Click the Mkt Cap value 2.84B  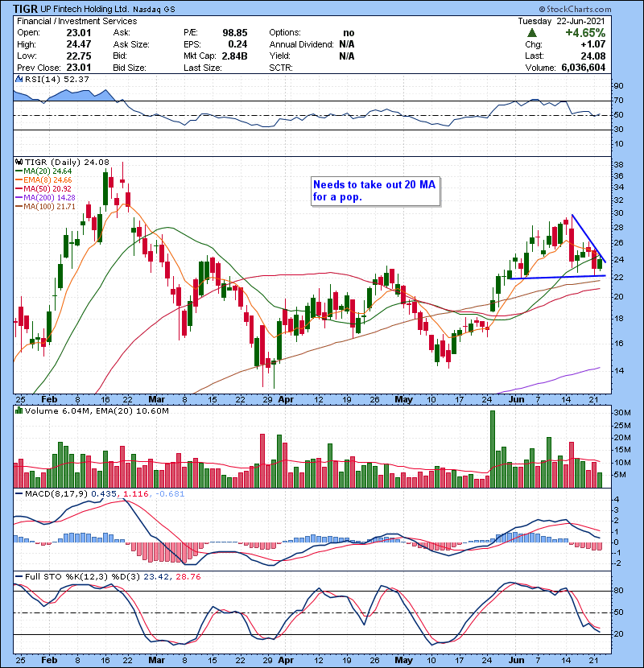tap(234, 56)
